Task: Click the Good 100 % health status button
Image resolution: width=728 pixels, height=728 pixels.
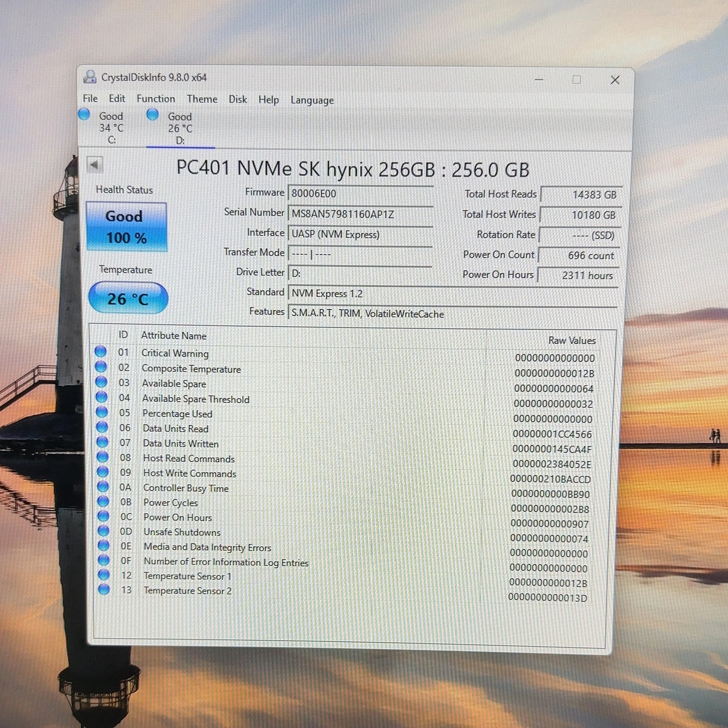Action: coord(126,227)
